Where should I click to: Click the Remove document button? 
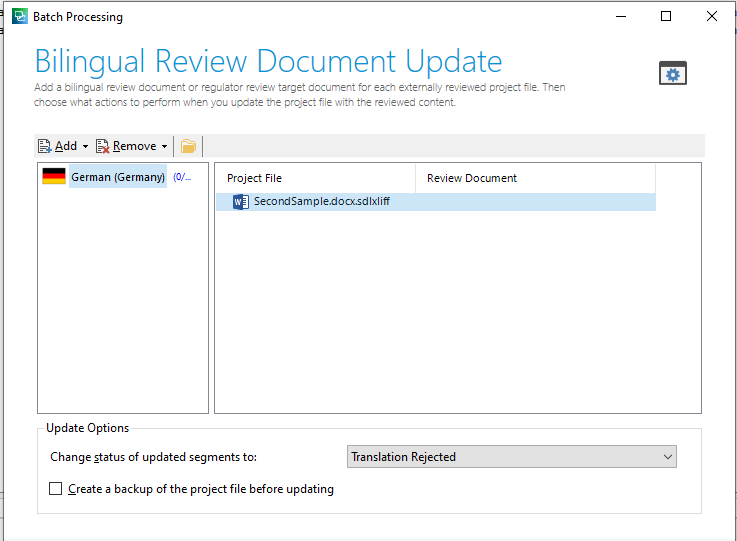coord(126,146)
